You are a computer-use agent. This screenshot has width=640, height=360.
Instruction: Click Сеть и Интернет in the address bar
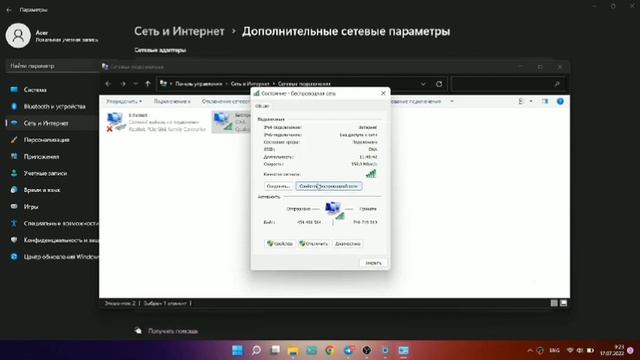[250, 84]
